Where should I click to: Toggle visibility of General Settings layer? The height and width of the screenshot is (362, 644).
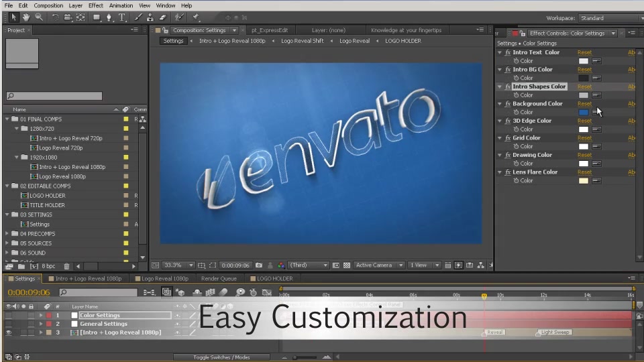(x=8, y=324)
